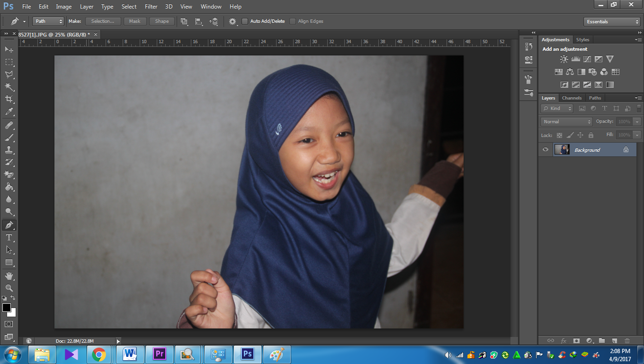Activate the Zoom tool

[x=9, y=288]
